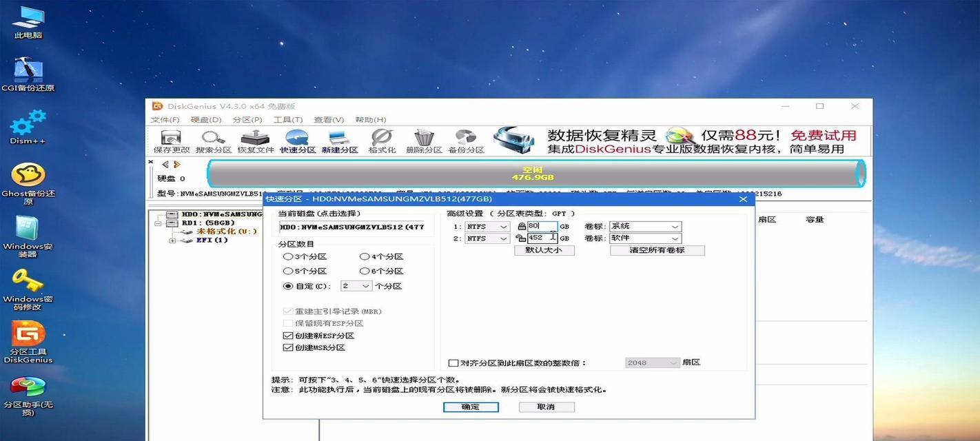Screen dimensions: 980x441
Task: Click the previous disk left arrow
Action: [x=165, y=164]
